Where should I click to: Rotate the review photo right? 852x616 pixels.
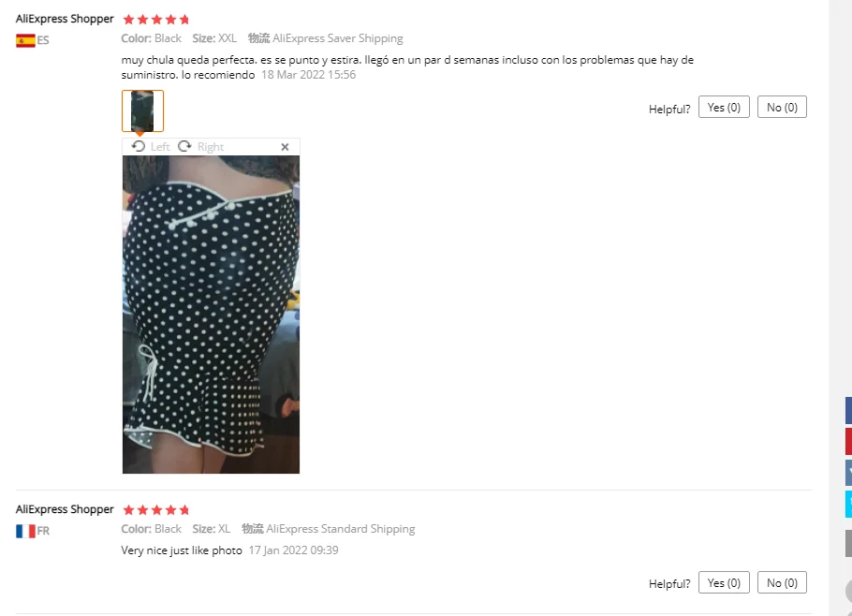(200, 147)
